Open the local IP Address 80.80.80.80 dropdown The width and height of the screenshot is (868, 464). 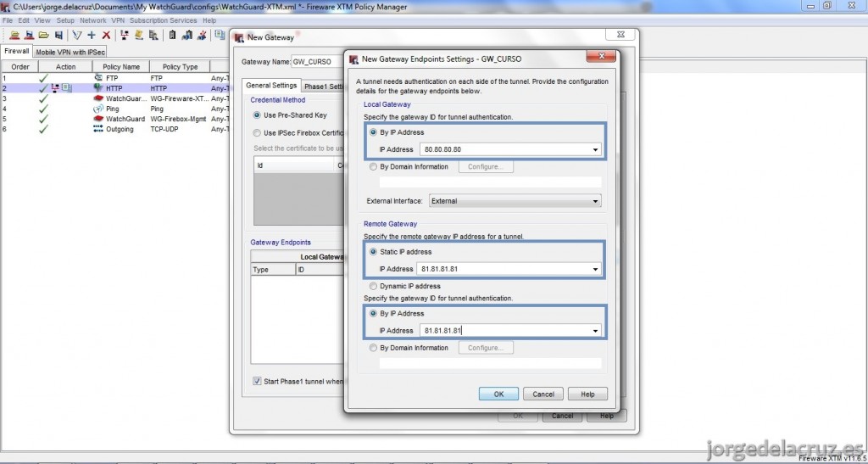pyautogui.click(x=596, y=149)
